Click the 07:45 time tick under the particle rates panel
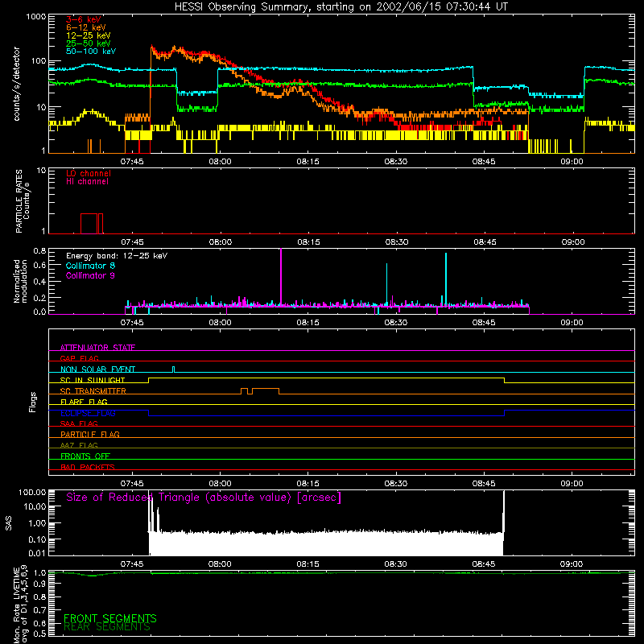Screen dimensions: 644x644 (132, 242)
